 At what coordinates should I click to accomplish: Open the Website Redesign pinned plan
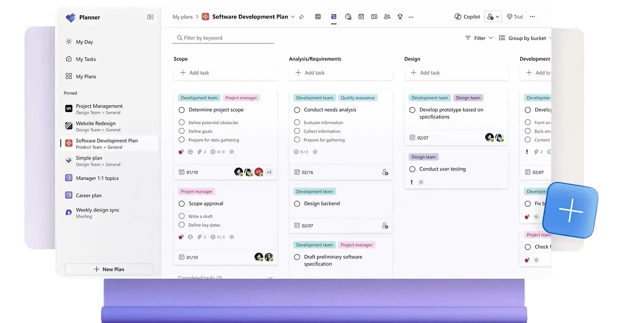[x=109, y=126]
